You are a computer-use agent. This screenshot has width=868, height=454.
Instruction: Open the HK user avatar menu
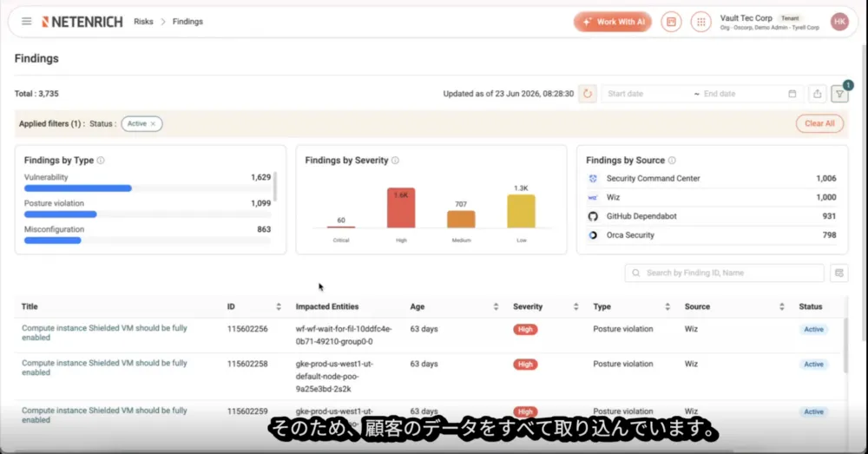(x=839, y=22)
